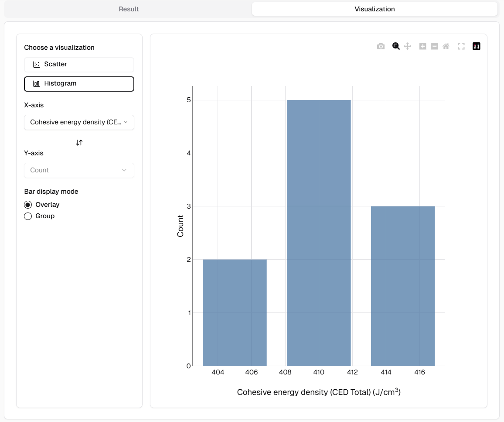
Task: Choose the Scatter visualization
Action: pos(79,65)
